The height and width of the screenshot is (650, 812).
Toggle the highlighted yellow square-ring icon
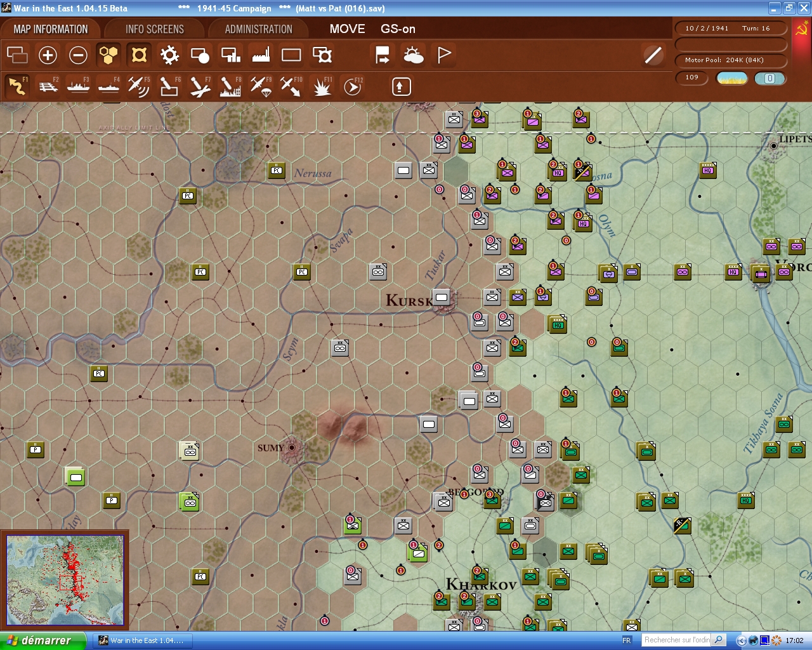click(x=139, y=55)
